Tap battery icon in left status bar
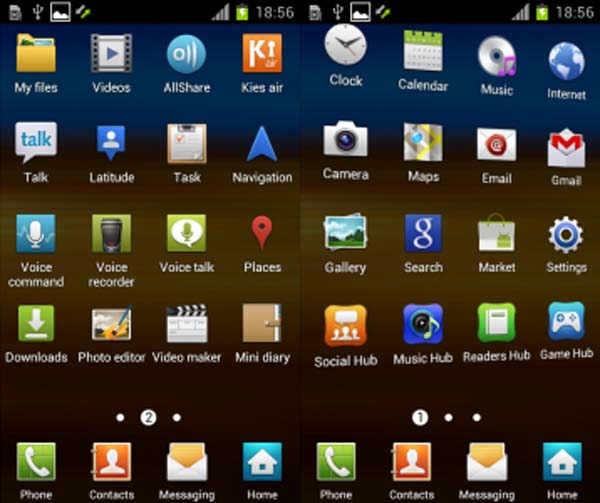 242,11
